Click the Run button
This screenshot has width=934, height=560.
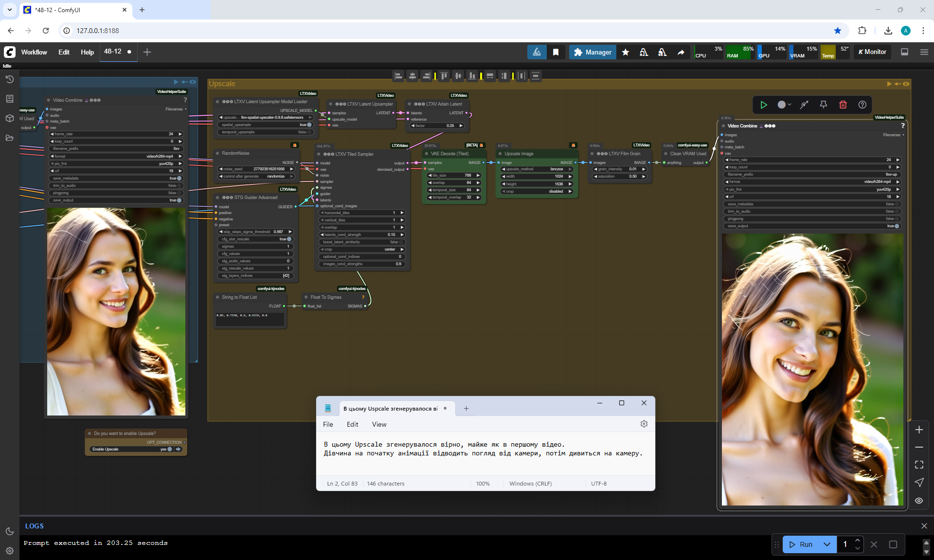point(801,544)
